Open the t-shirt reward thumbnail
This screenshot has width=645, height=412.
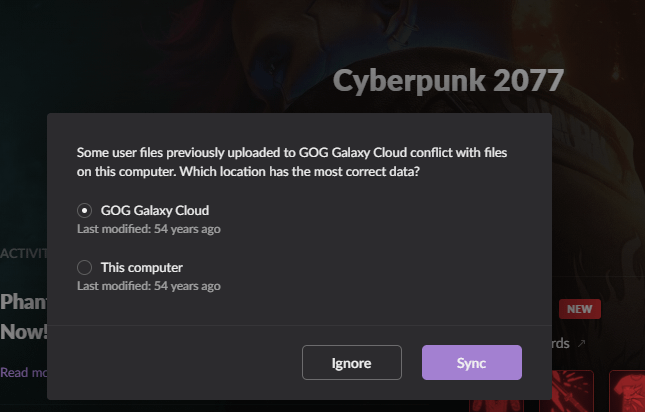(627, 391)
